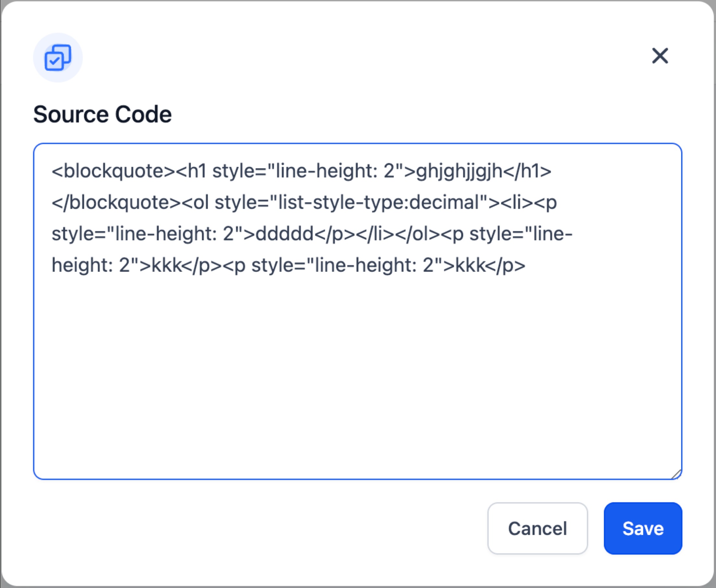Place cursor on the closing </h1> tag
This screenshot has width=716, height=588.
[x=527, y=171]
